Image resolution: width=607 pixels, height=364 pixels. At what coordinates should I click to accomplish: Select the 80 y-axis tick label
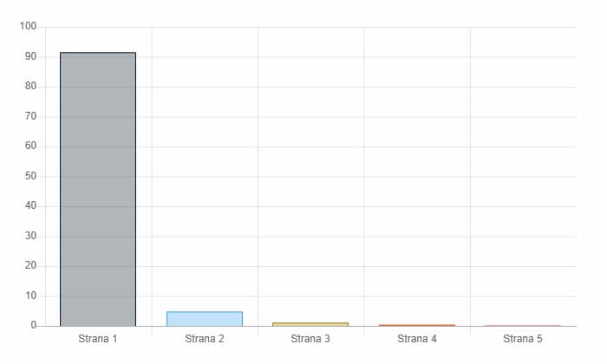[30, 87]
